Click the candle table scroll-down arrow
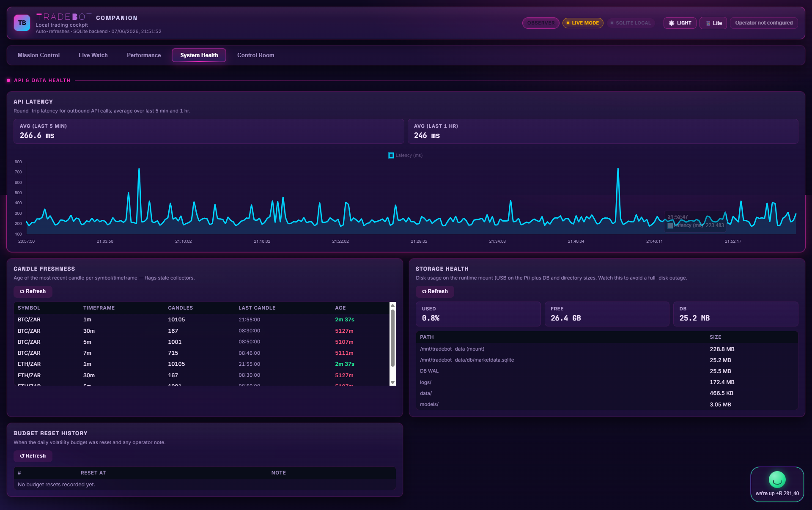 coord(392,382)
